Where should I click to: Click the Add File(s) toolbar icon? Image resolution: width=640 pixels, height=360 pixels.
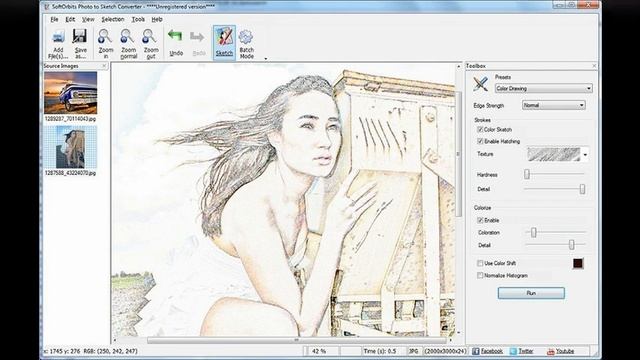(58, 37)
